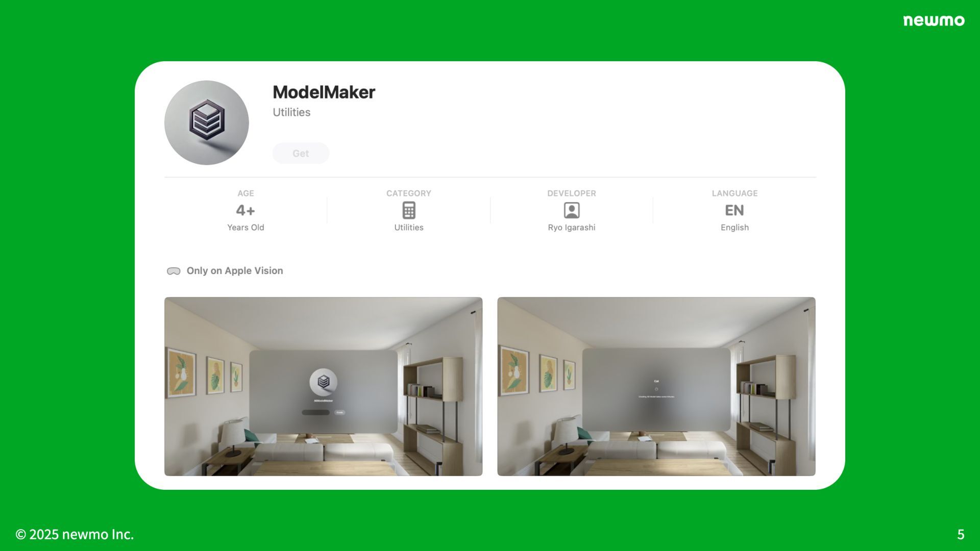Click the newmo logo in the corner
The height and width of the screenshot is (551, 980).
[x=934, y=20]
